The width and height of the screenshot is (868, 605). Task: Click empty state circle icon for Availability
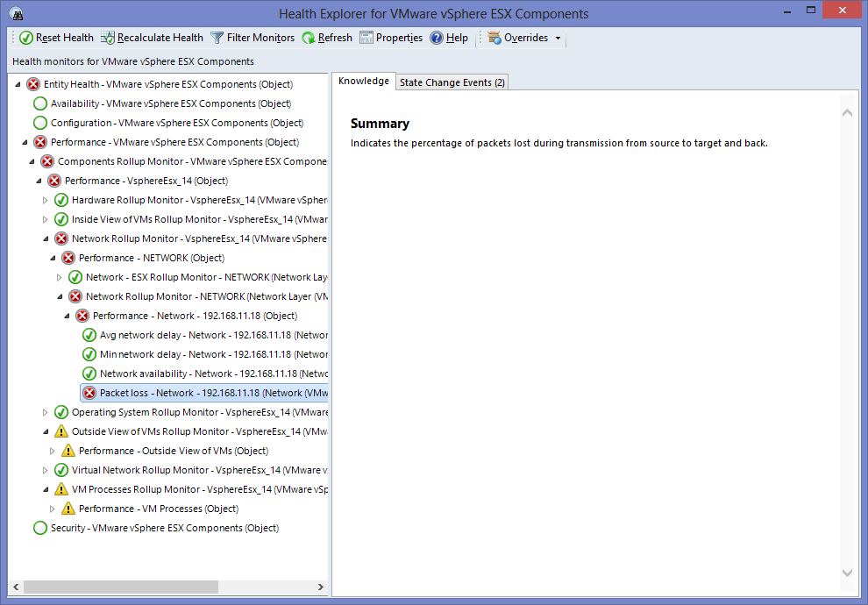pyautogui.click(x=39, y=103)
